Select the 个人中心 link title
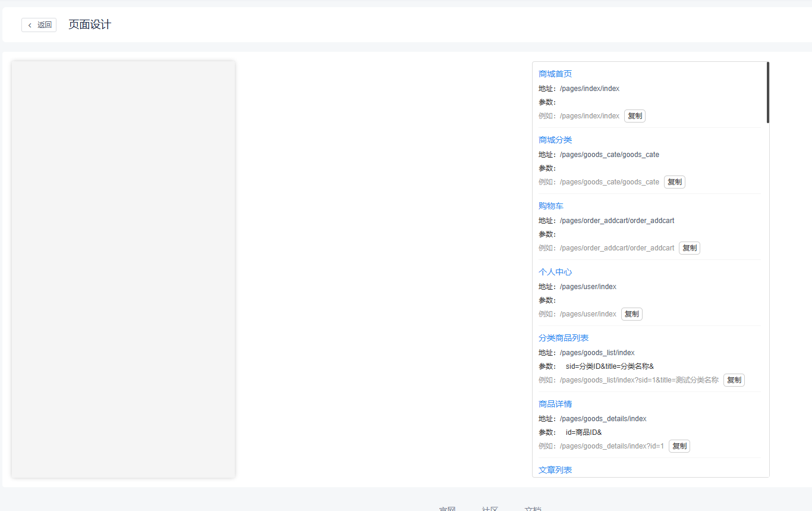The width and height of the screenshot is (812, 511). tap(555, 272)
